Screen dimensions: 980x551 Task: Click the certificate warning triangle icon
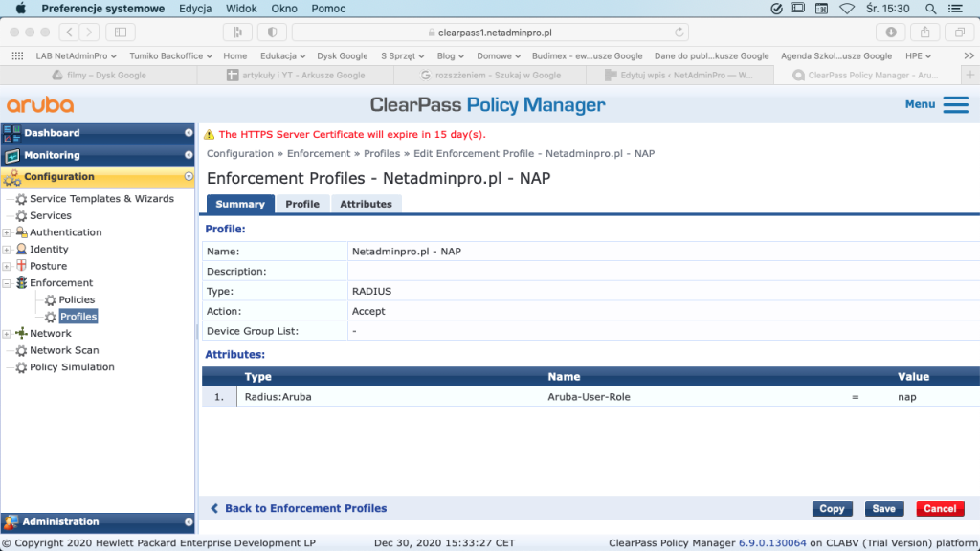click(209, 134)
